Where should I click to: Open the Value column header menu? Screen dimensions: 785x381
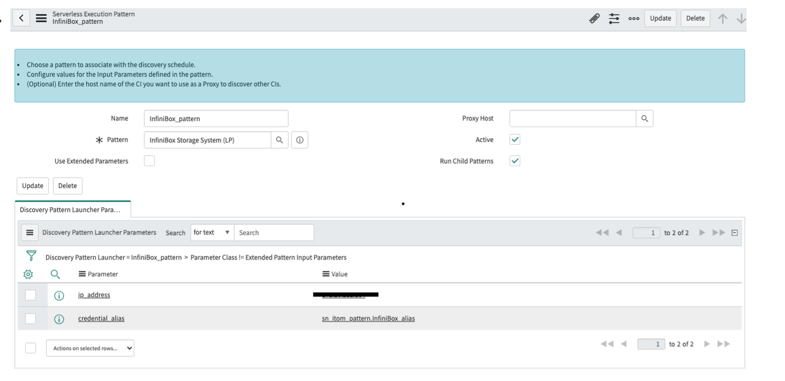[326, 274]
